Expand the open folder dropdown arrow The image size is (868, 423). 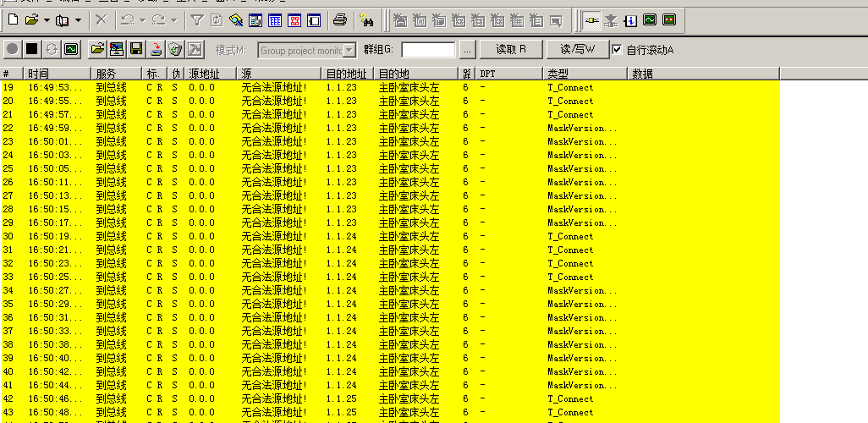coord(47,19)
